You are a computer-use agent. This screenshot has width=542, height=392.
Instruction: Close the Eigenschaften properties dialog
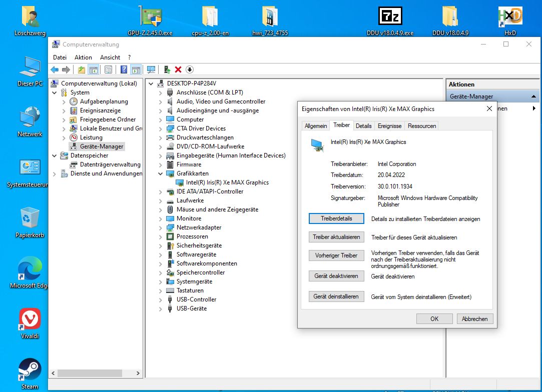[489, 109]
